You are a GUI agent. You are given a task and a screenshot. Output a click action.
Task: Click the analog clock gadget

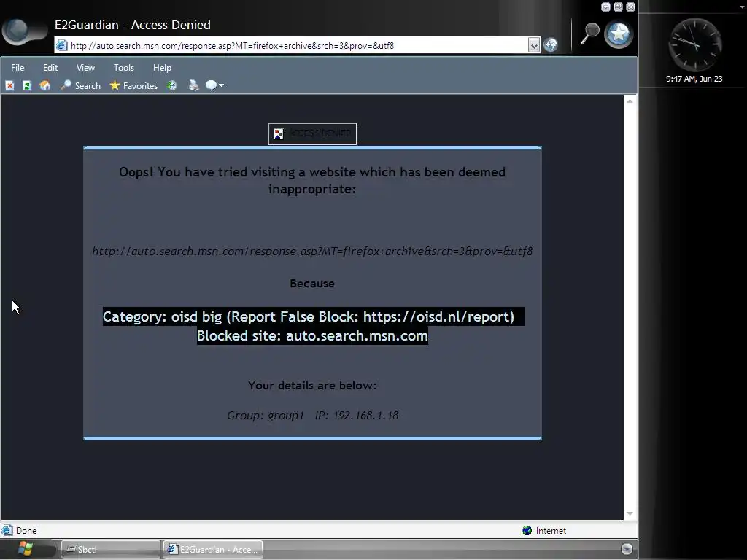click(x=694, y=44)
